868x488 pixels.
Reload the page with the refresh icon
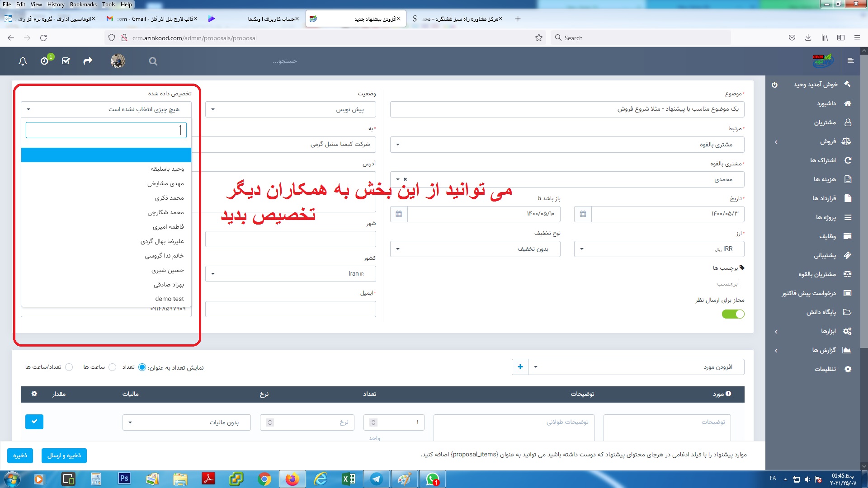click(x=43, y=38)
